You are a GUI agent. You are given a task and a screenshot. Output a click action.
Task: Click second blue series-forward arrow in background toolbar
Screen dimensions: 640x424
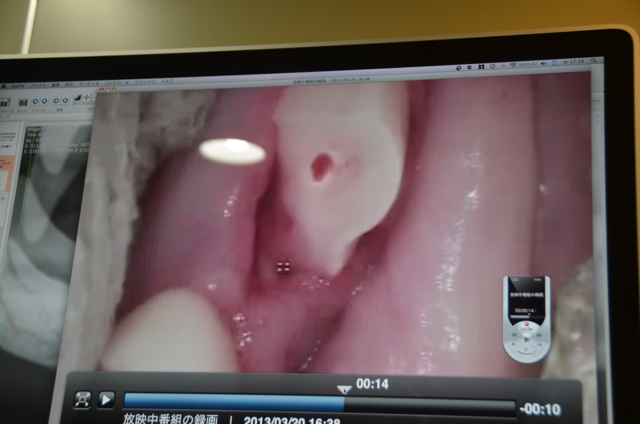coord(44,101)
